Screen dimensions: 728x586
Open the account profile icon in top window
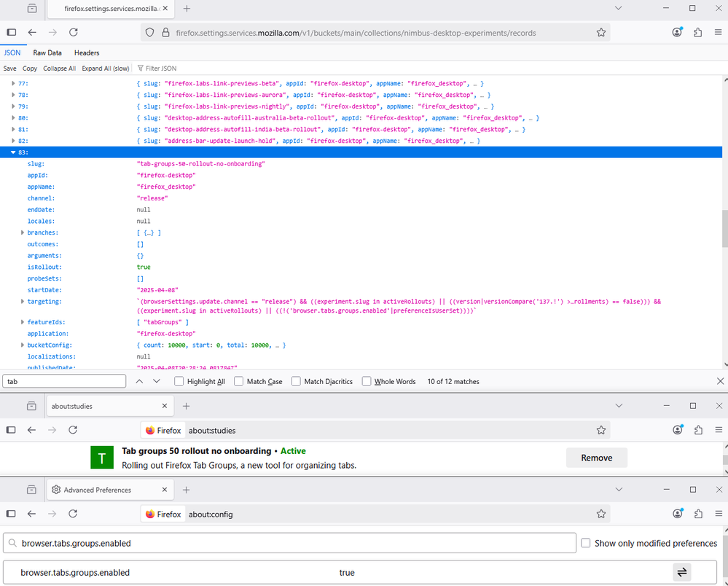678,32
